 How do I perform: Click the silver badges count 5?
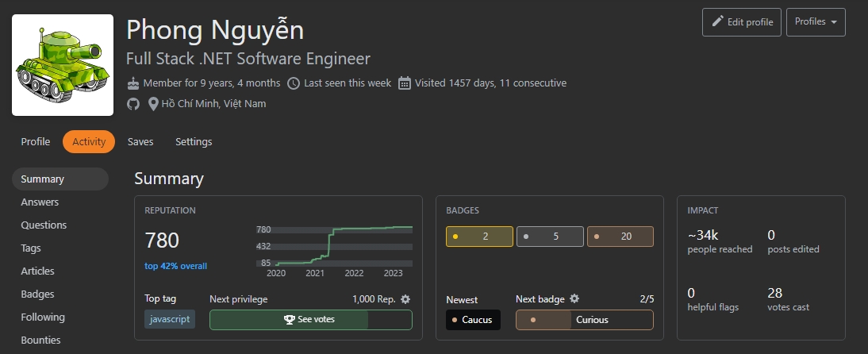pyautogui.click(x=550, y=237)
